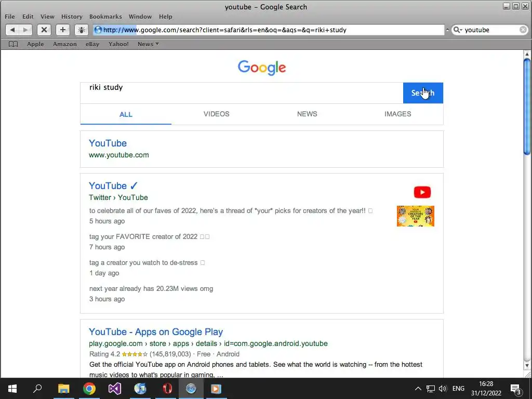
Task: Click the globe-and-pen app taskbar icon
Action: coord(140,389)
